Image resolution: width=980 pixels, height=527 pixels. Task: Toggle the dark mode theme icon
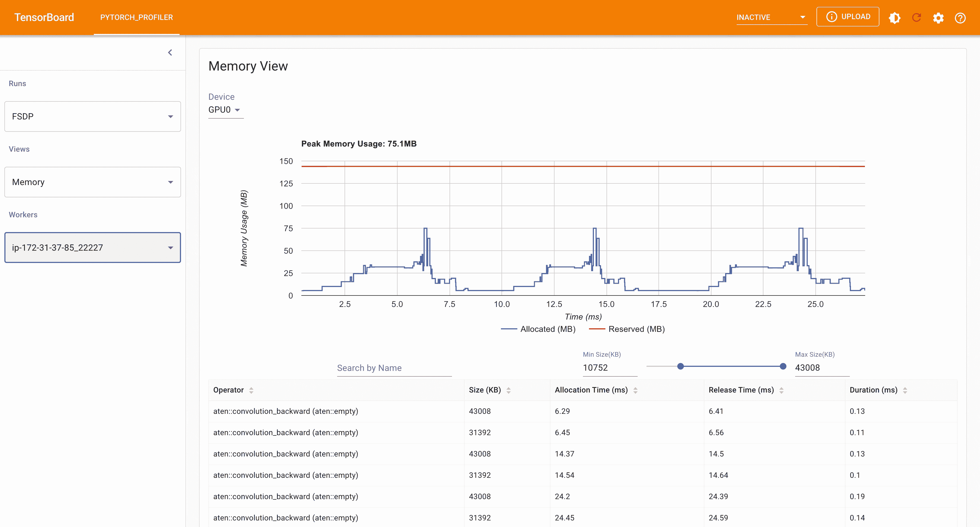point(894,17)
